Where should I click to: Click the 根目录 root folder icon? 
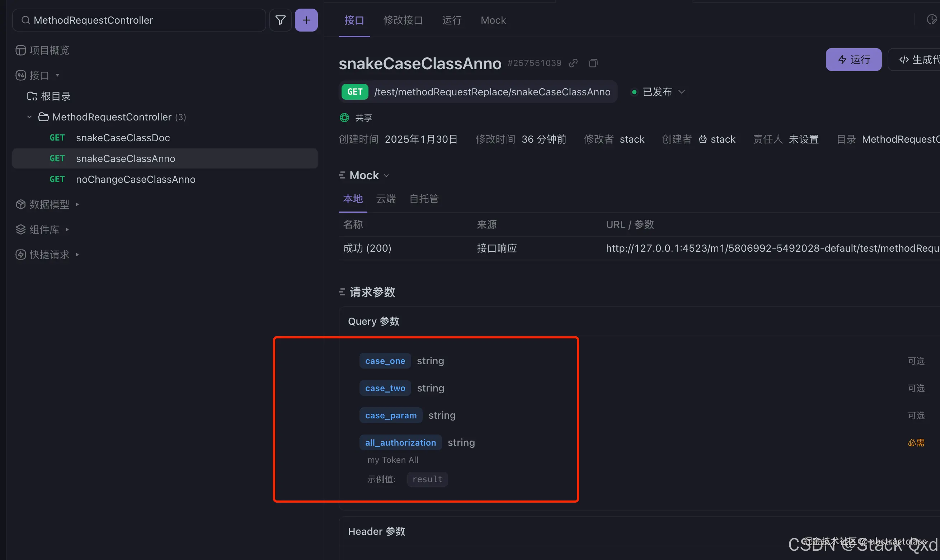(32, 96)
